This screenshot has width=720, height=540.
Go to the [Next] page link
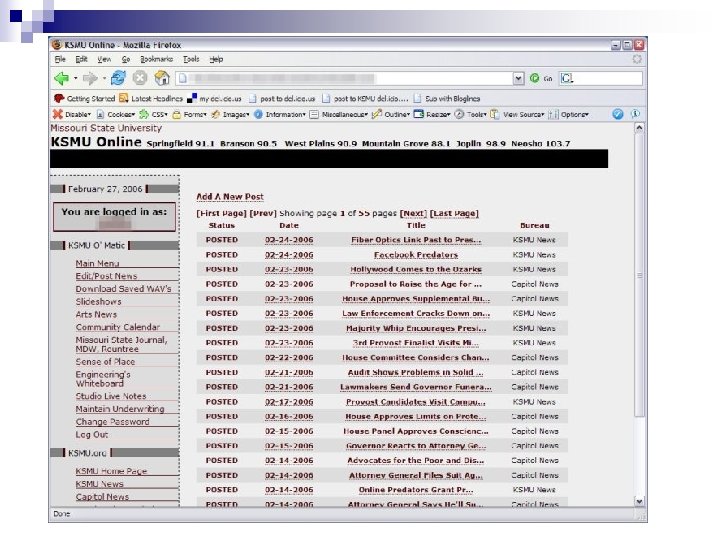413,213
